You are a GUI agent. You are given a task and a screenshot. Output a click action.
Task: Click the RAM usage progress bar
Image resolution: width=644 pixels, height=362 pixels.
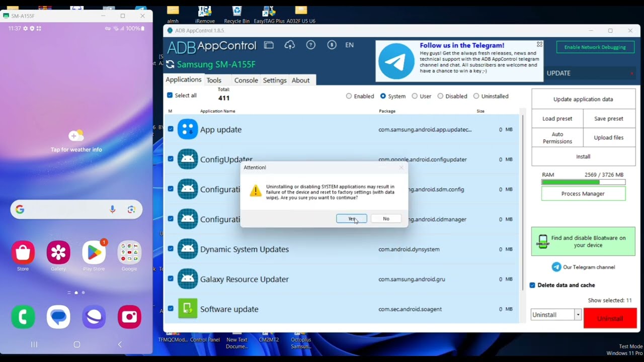point(583,182)
